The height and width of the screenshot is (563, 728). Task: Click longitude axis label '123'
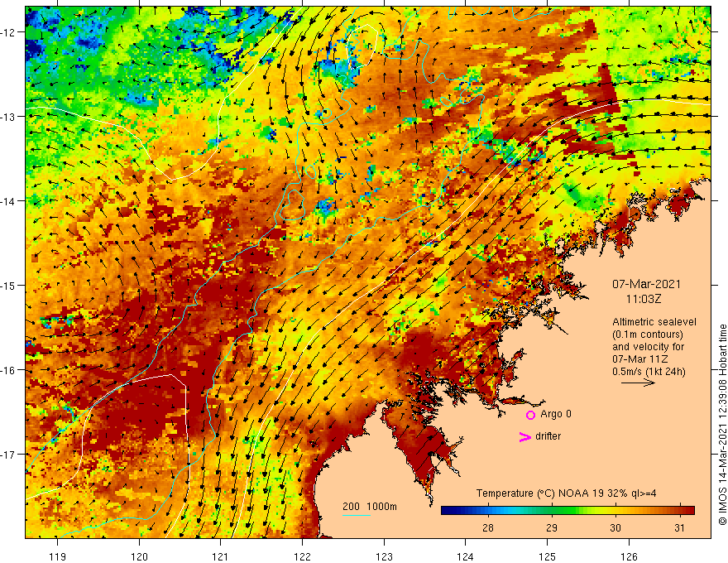[x=384, y=556]
